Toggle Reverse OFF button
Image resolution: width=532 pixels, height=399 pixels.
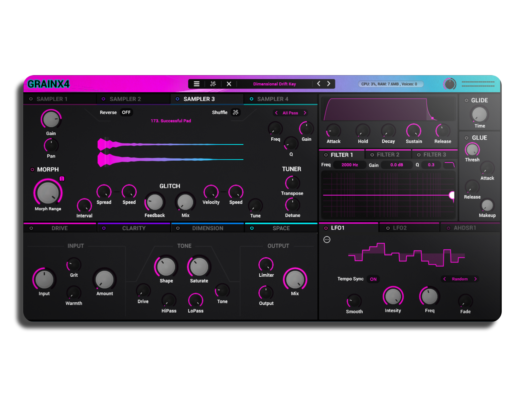click(126, 112)
